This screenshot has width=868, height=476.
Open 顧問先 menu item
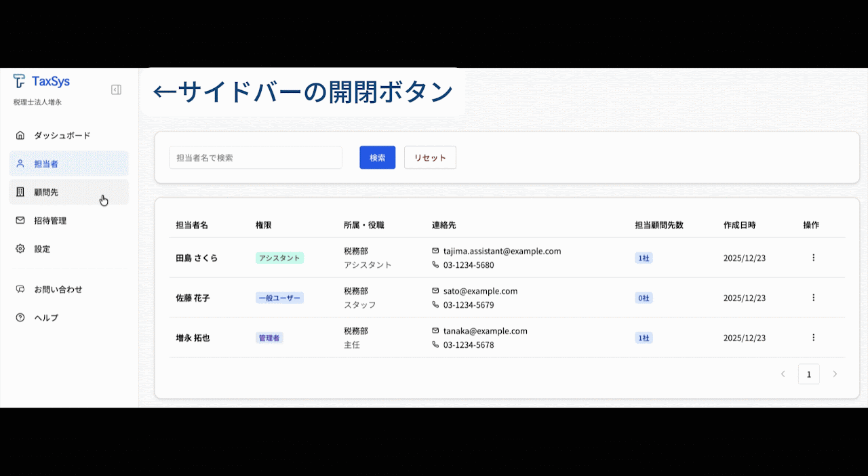(x=68, y=193)
